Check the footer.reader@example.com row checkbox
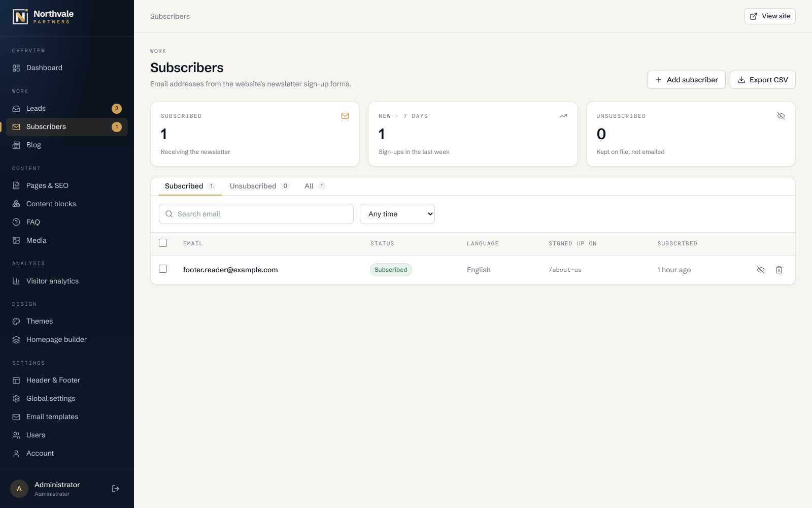 163,269
